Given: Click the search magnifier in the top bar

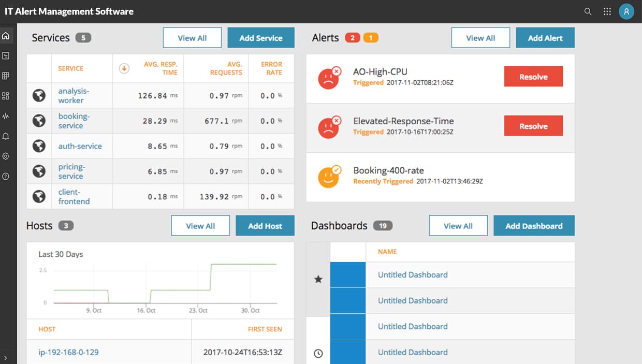Looking at the screenshot, I should 588,11.
